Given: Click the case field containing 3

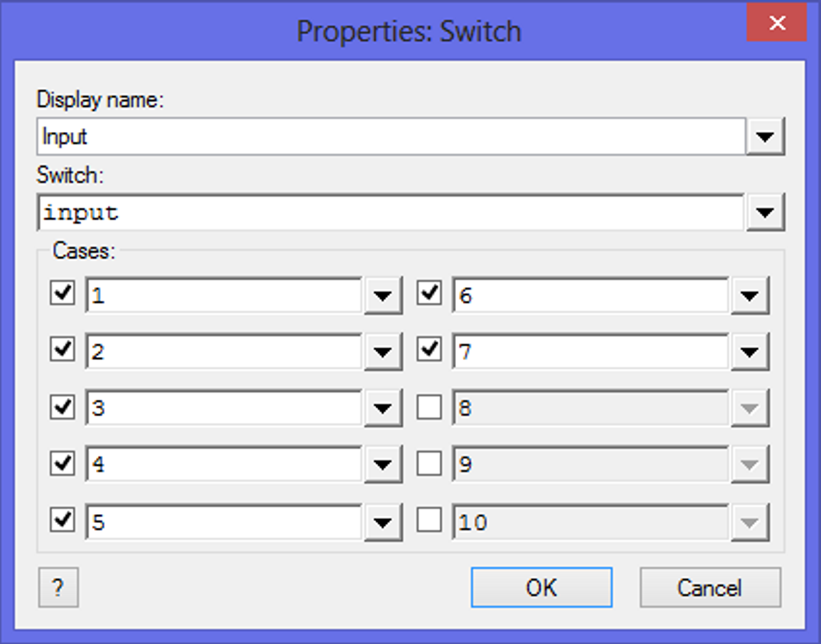Looking at the screenshot, I should tap(224, 408).
